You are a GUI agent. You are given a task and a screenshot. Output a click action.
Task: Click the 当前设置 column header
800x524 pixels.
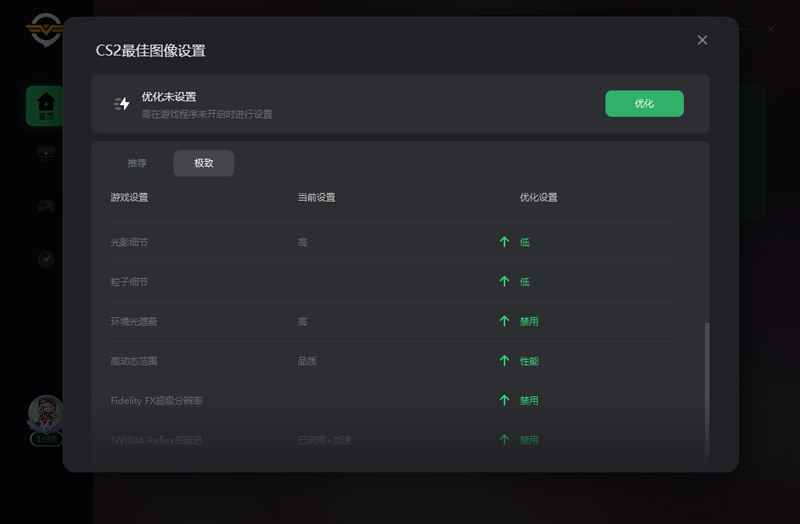click(x=316, y=197)
